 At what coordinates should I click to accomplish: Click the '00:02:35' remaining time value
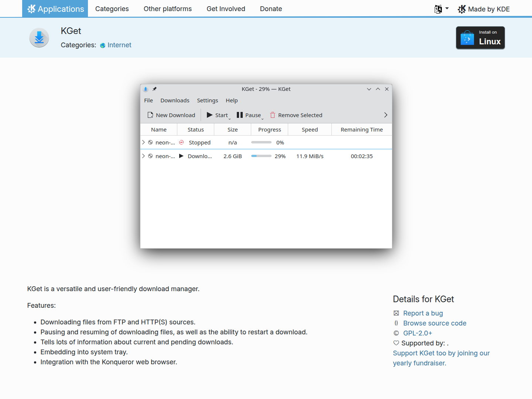pos(362,156)
